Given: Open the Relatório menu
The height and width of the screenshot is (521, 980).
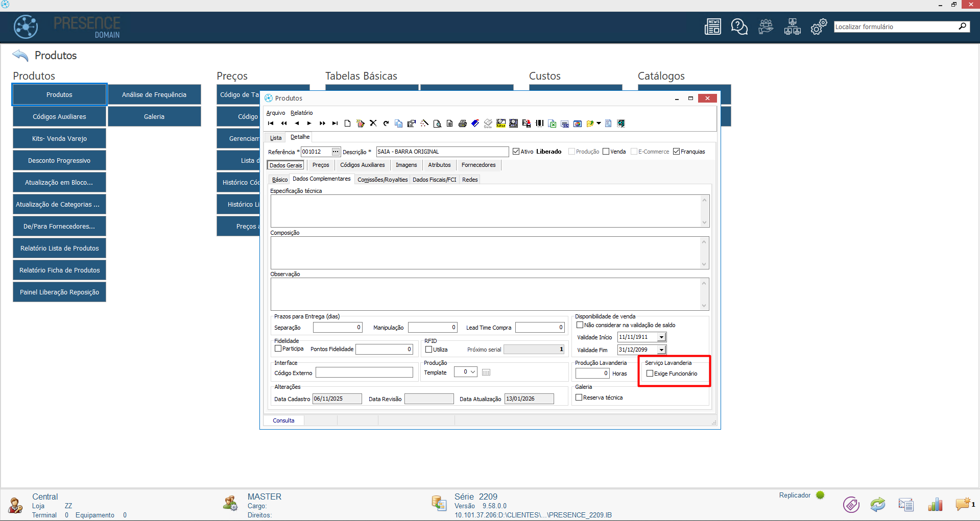Looking at the screenshot, I should 301,113.
